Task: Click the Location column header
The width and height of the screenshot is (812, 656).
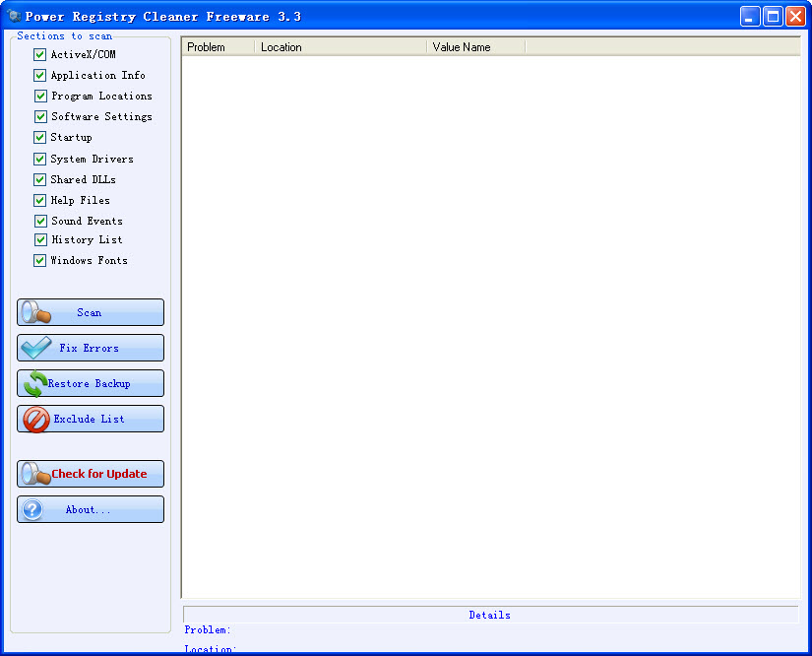Action: click(341, 47)
